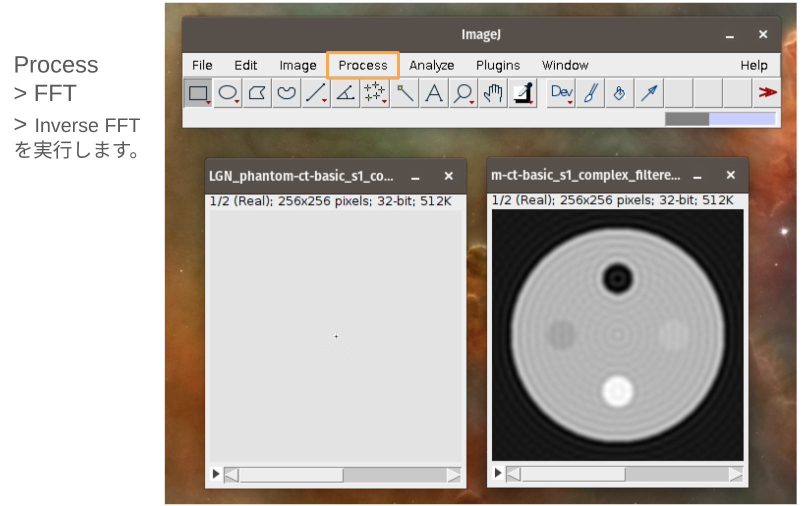Click the FFT spectrum image in LGN_phantom window
The width and height of the screenshot is (812, 506).
[336, 336]
